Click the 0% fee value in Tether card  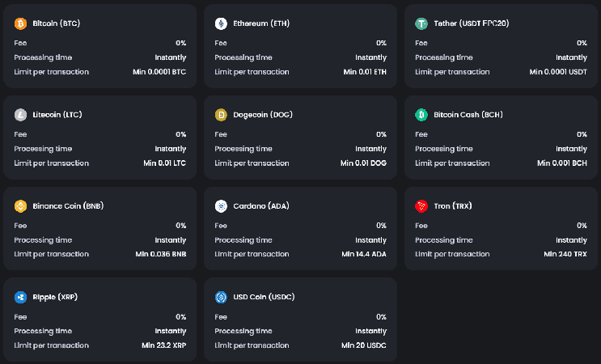582,43
